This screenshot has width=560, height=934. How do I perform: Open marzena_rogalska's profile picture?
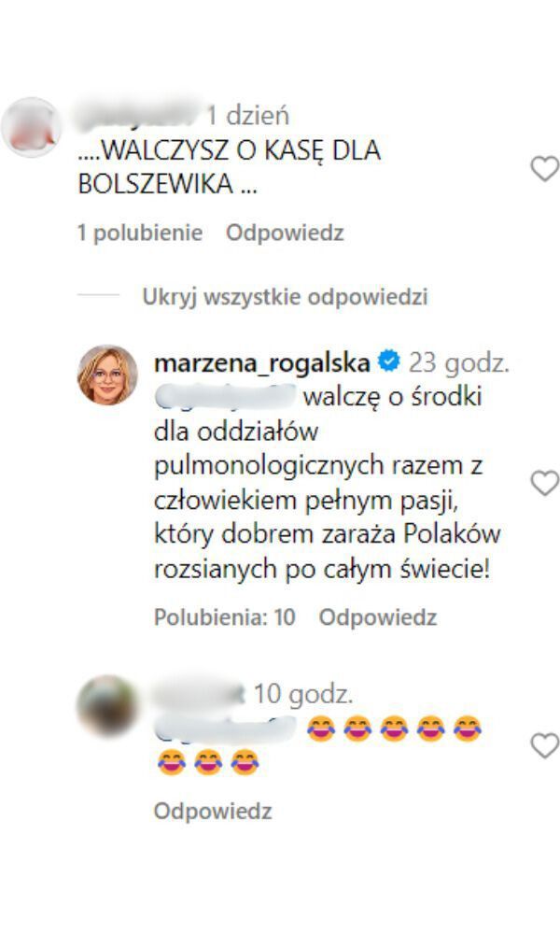107,375
